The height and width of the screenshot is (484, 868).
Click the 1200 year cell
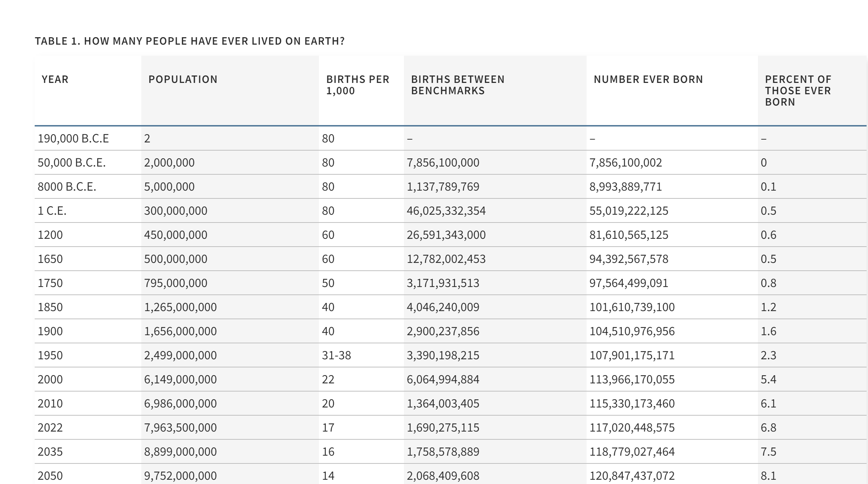50,235
